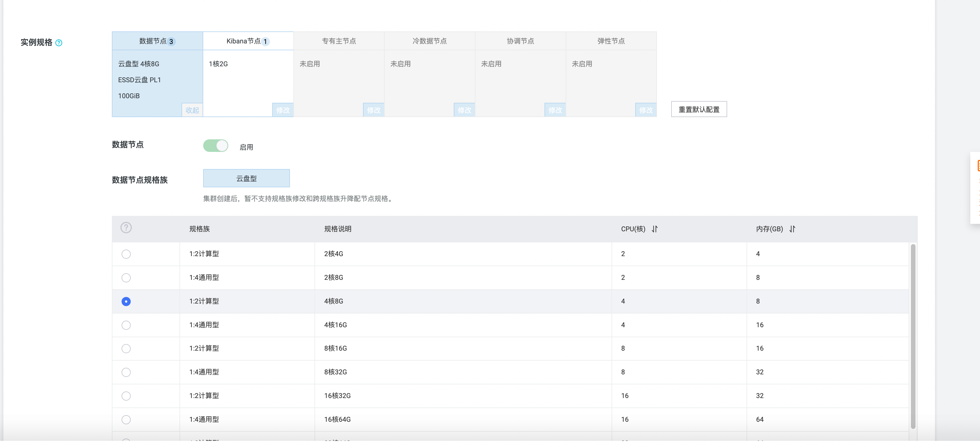The width and height of the screenshot is (980, 446).
Task: Click the question mark icon in table header
Action: (126, 228)
